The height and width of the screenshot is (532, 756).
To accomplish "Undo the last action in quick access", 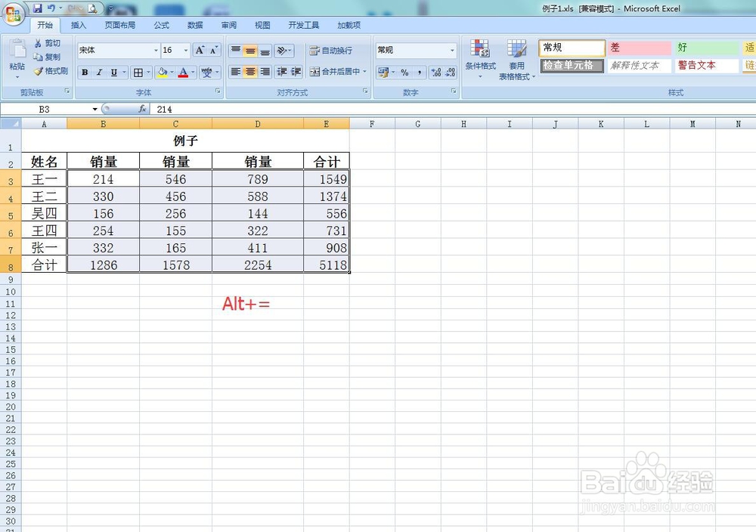I will tap(51, 8).
